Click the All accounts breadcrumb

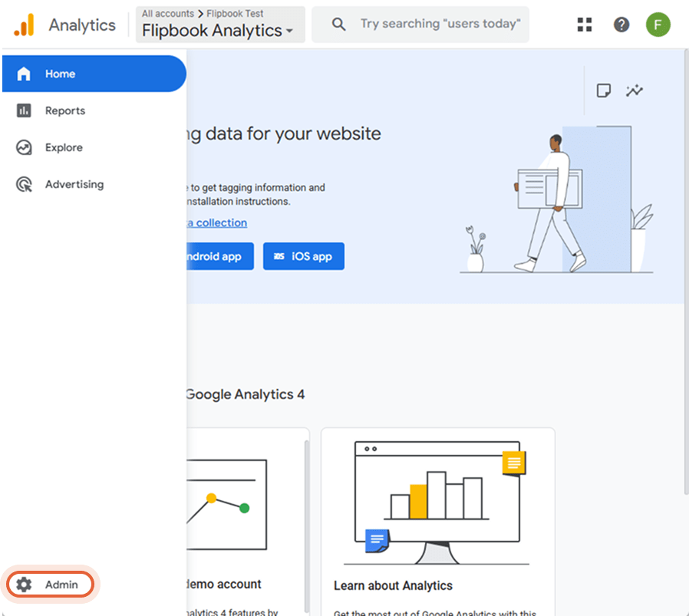coord(168,14)
